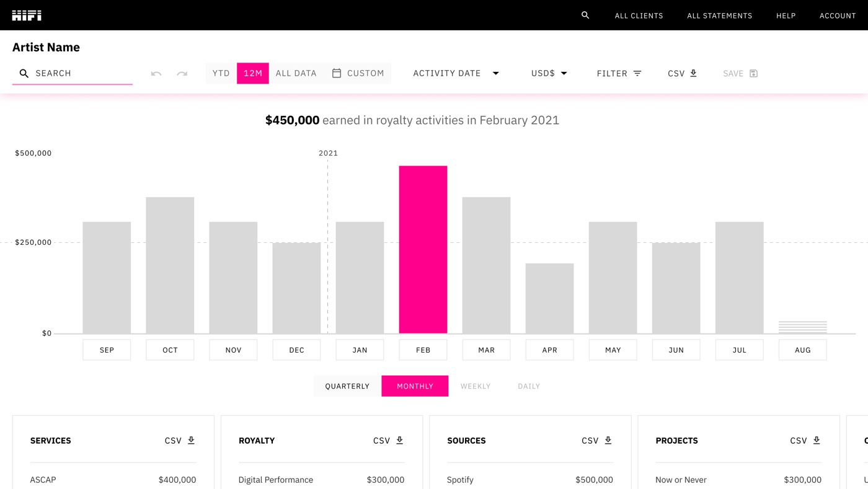Select the OCT month button

coord(170,350)
